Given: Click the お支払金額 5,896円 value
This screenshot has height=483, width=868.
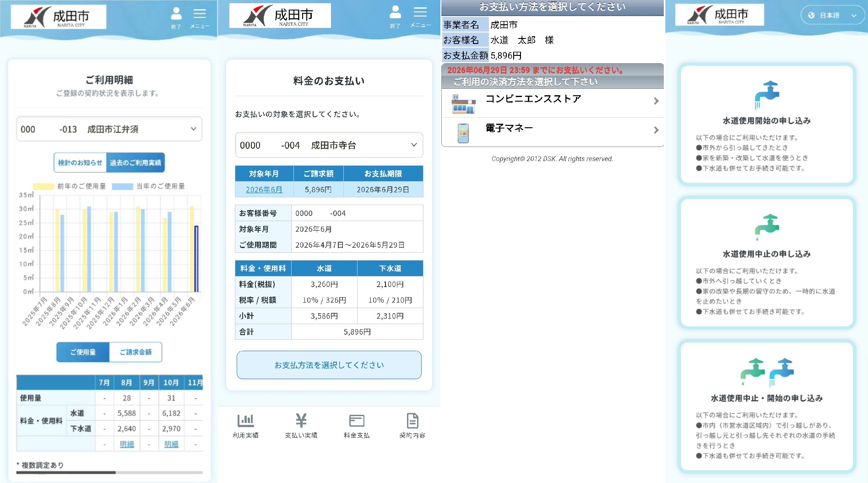Looking at the screenshot, I should 506,55.
